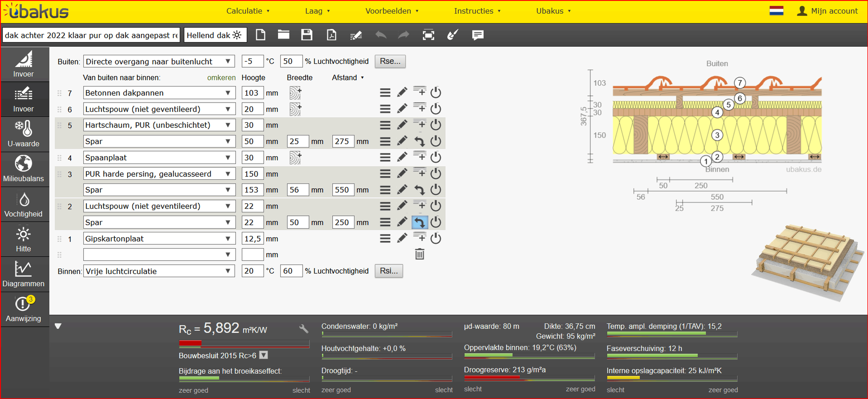Open the comment speech bubble icon
This screenshot has height=399, width=868.
coord(477,35)
